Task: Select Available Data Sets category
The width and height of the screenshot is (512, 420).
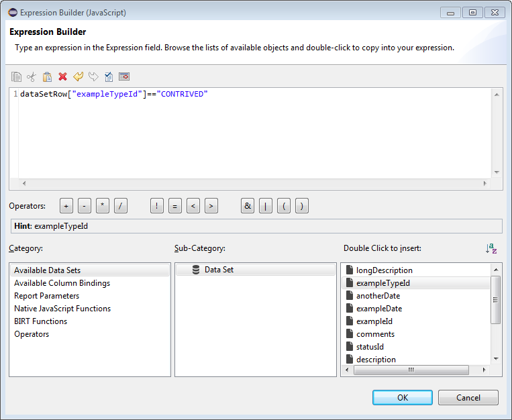Action: [x=90, y=270]
